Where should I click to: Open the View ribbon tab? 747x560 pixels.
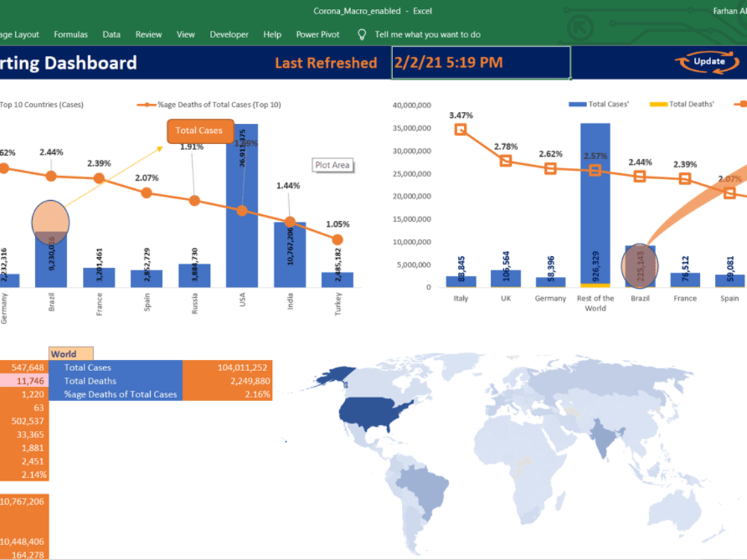coord(185,34)
